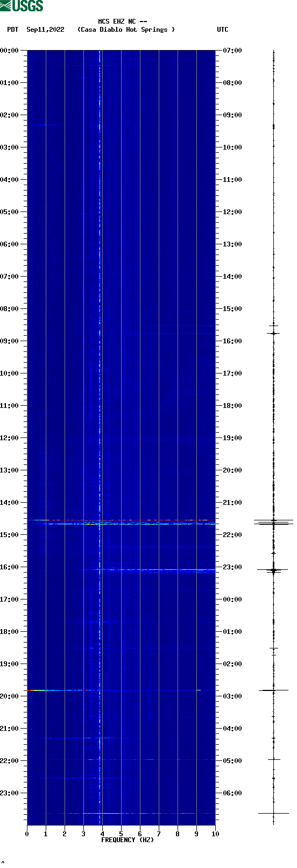The image size is (297, 868).
Task: Select the 03:00 label on PDT axis
Action: [10, 147]
